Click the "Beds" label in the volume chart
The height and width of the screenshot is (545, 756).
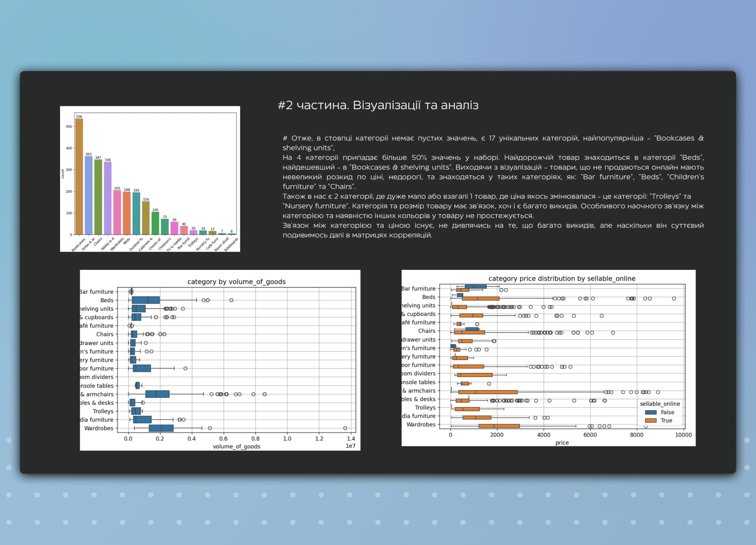107,300
